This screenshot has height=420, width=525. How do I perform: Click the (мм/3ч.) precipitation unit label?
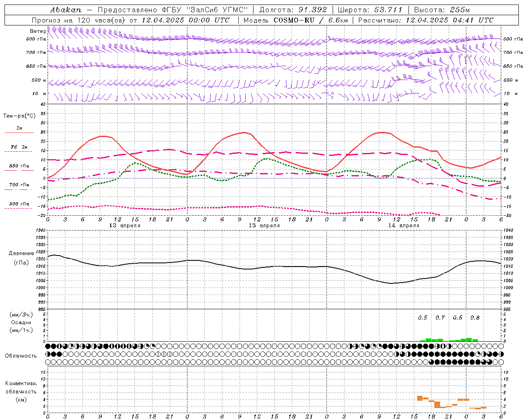click(21, 315)
